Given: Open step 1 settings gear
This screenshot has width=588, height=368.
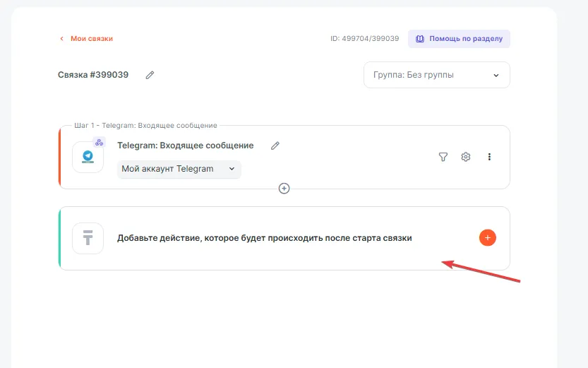Looking at the screenshot, I should coord(466,157).
